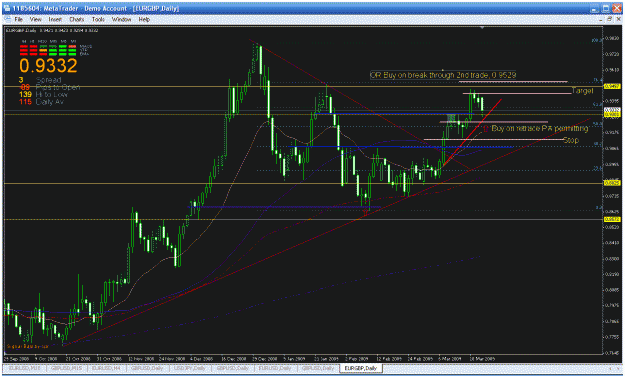Screen dimensions: 625x376
Task: Click the 'Spread' indicator label
Action: 48,80
